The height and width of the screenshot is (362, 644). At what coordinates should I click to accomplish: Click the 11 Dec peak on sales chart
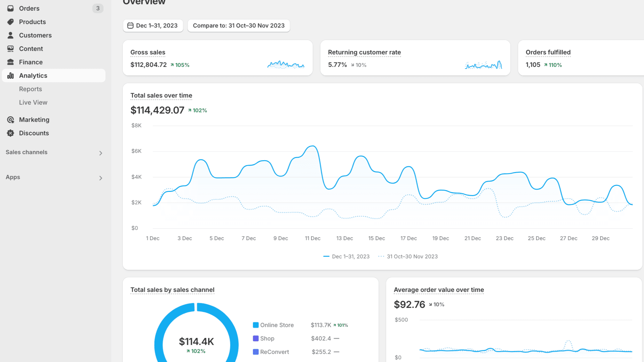coord(313,146)
